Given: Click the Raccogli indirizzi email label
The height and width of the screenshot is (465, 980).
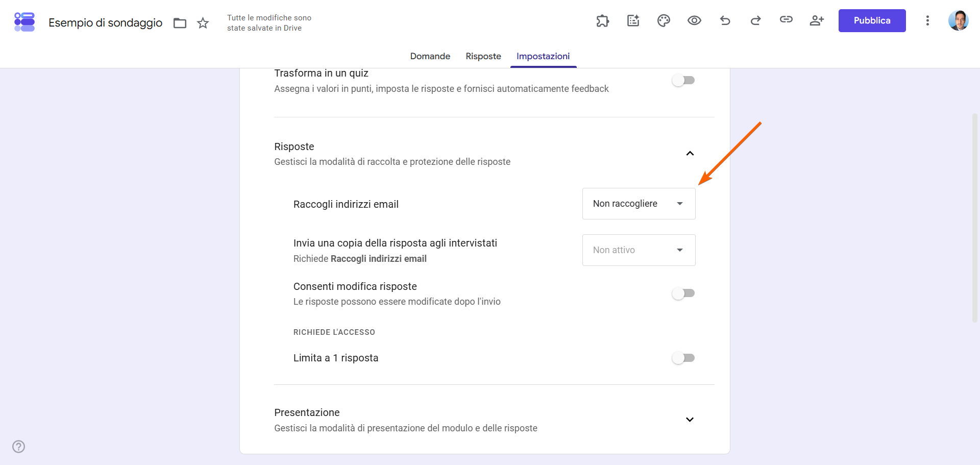Looking at the screenshot, I should pos(346,204).
